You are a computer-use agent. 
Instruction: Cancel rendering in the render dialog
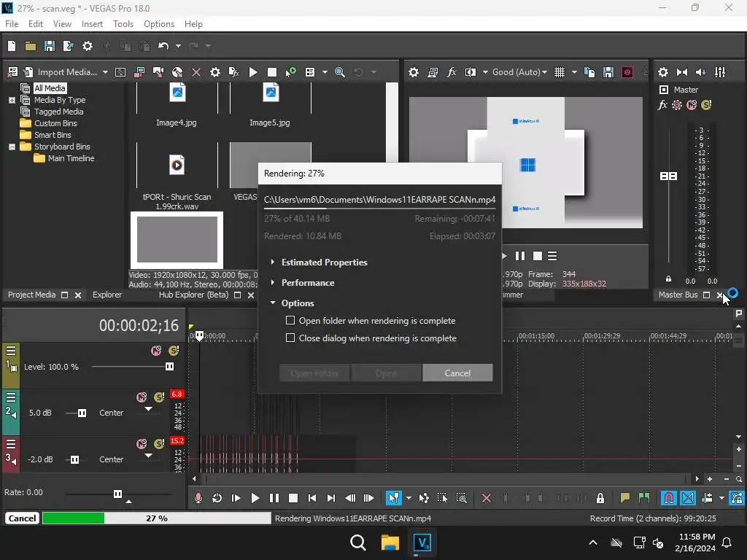[457, 373]
